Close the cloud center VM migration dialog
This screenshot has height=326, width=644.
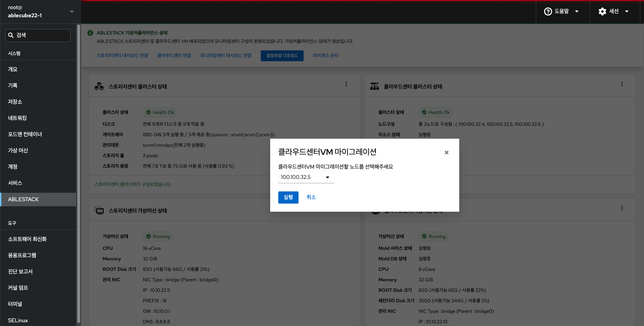click(x=446, y=153)
